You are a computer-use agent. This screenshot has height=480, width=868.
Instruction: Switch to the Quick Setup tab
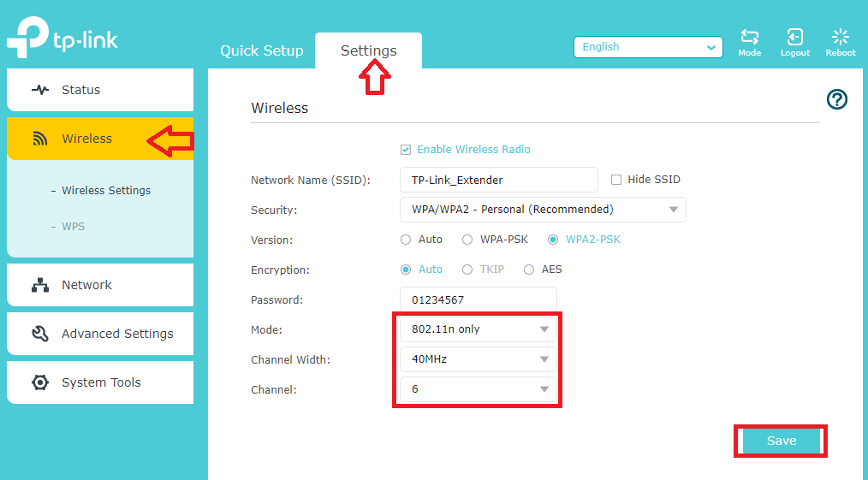262,50
